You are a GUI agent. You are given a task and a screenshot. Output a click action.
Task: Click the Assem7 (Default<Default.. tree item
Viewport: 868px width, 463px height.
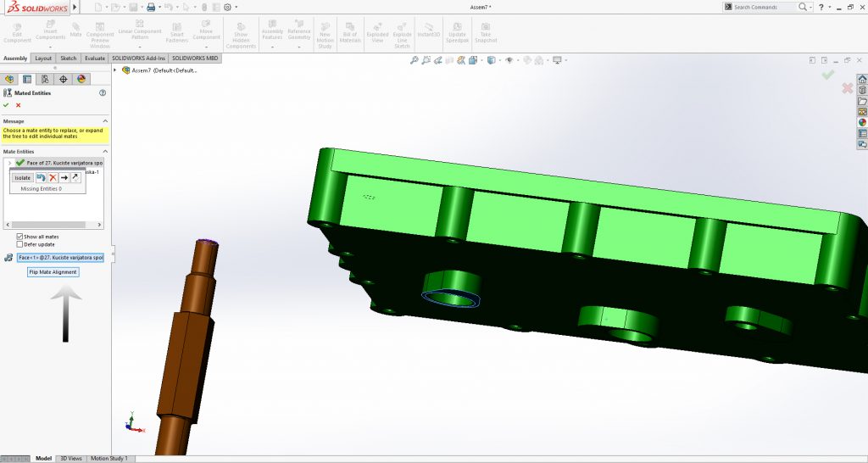click(x=160, y=70)
